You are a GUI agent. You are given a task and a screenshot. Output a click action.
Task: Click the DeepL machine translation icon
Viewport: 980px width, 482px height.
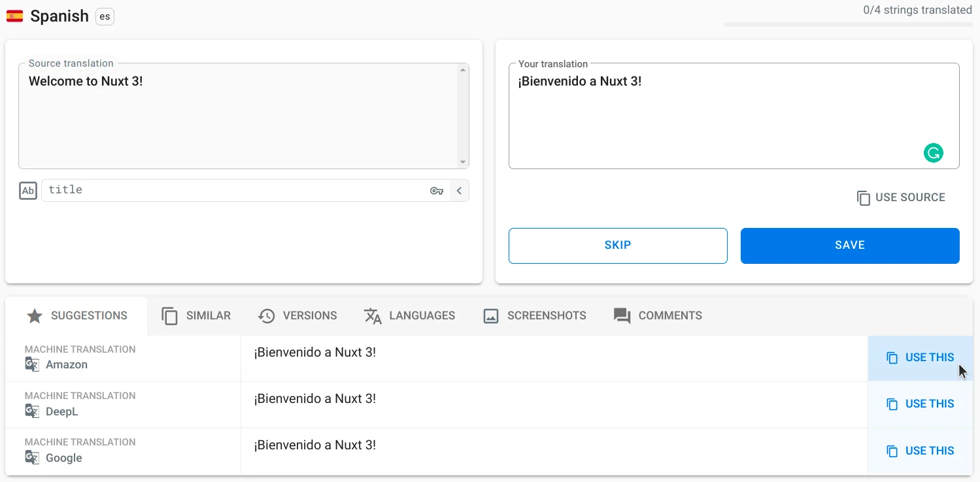click(32, 411)
